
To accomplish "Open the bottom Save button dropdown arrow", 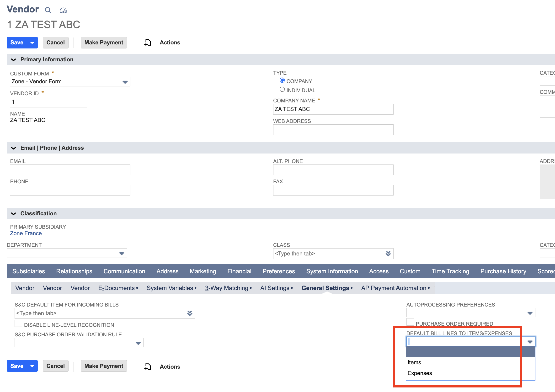I will [x=32, y=366].
